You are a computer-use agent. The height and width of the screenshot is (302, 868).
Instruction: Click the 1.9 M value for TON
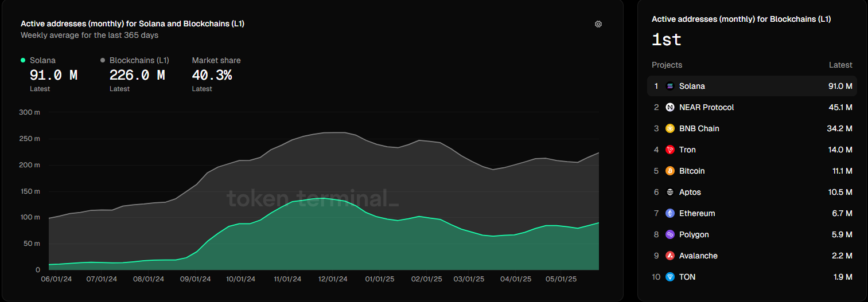click(842, 277)
